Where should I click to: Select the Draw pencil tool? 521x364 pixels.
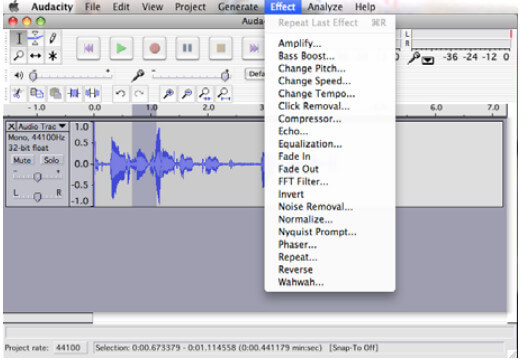click(x=52, y=38)
